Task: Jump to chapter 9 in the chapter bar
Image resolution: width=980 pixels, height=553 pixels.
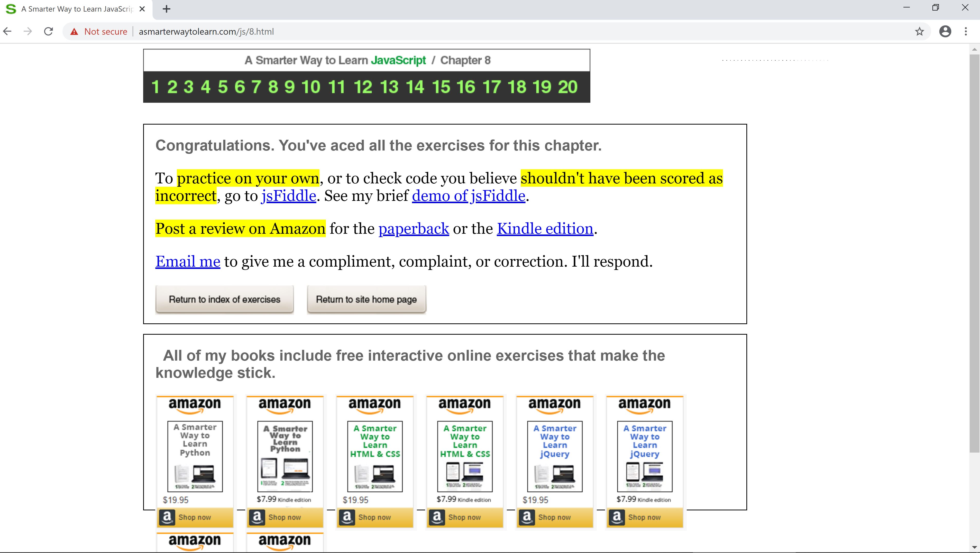Action: (x=289, y=87)
